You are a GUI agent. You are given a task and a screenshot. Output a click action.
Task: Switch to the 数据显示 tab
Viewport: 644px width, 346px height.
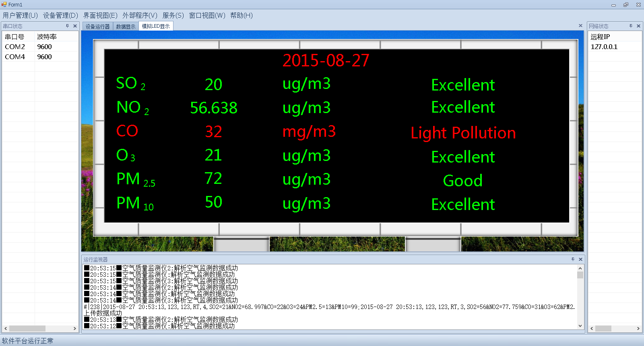[126, 27]
